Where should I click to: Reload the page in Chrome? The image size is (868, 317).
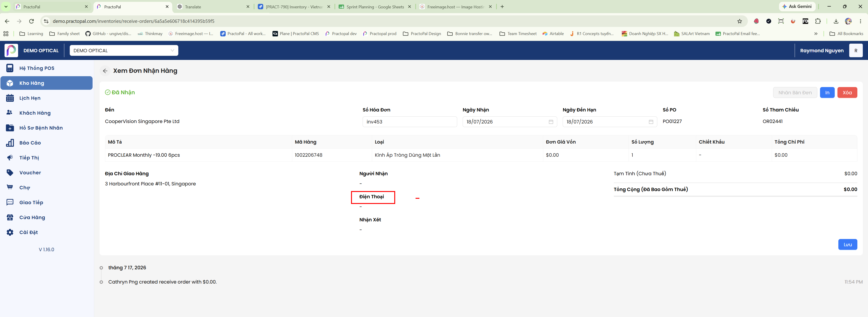tap(31, 21)
